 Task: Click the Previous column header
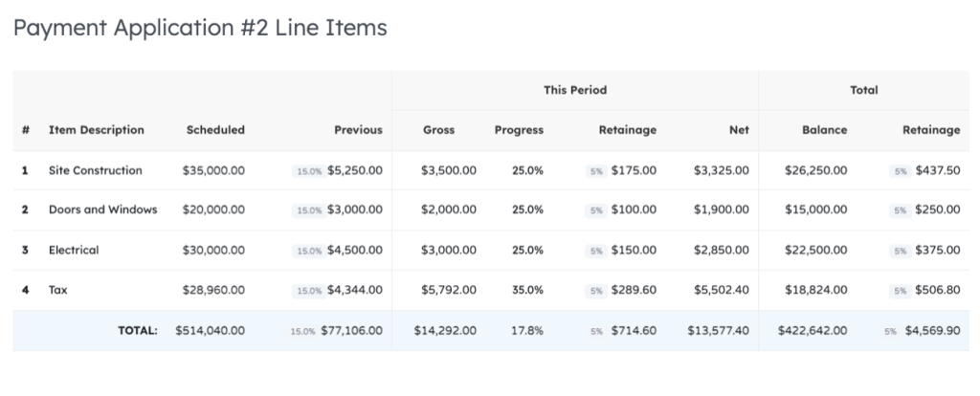358,130
